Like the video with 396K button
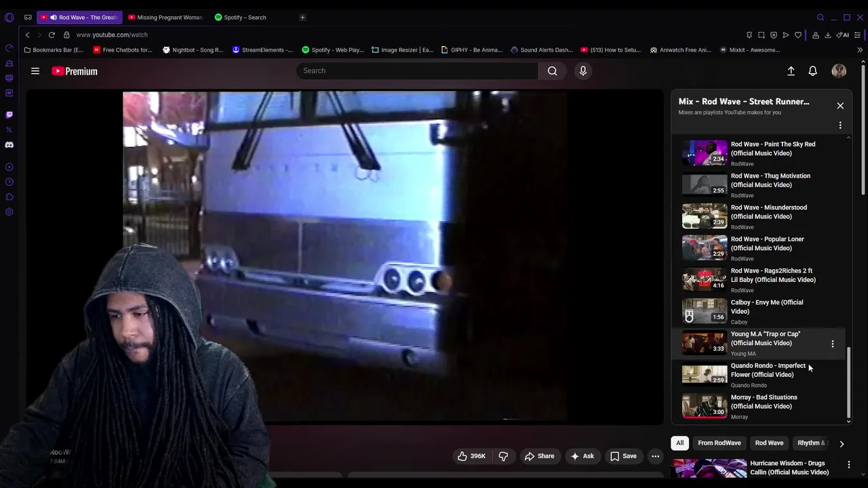Screen dimensions: 868x488 473,456
